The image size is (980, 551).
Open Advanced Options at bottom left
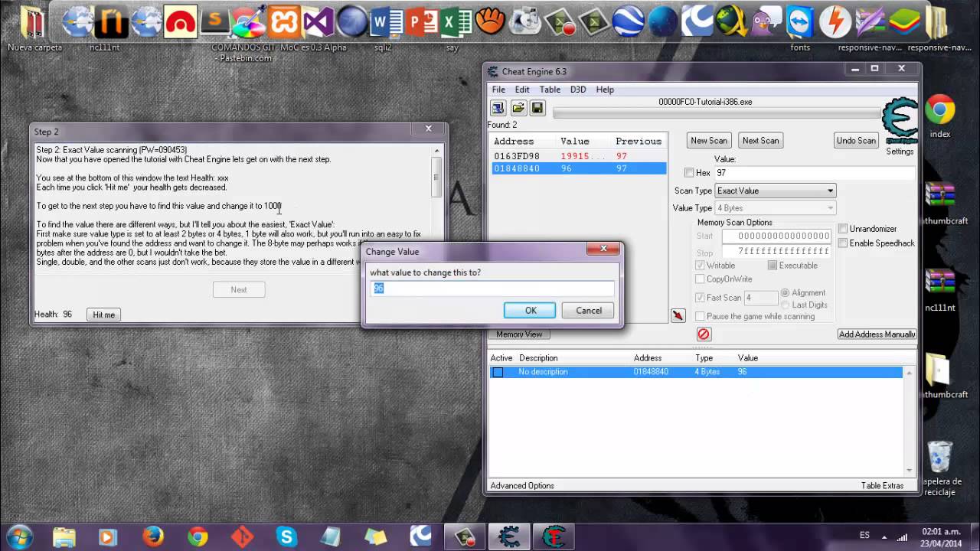[522, 485]
